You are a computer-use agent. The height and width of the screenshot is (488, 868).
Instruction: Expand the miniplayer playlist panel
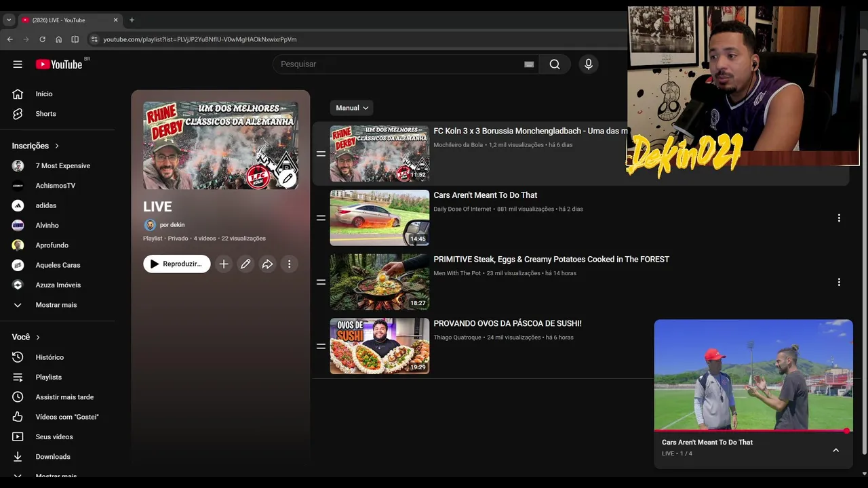[835, 450]
